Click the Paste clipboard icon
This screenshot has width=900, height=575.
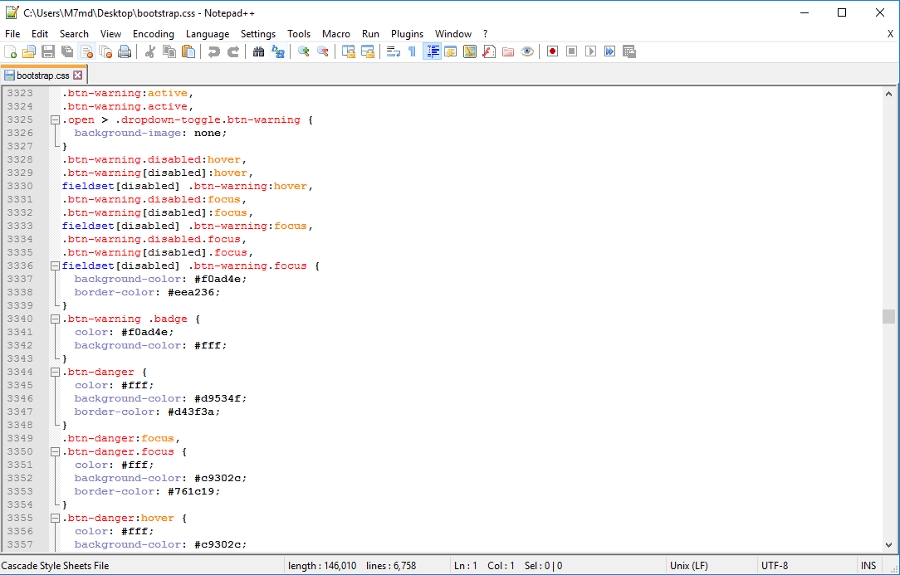point(188,52)
